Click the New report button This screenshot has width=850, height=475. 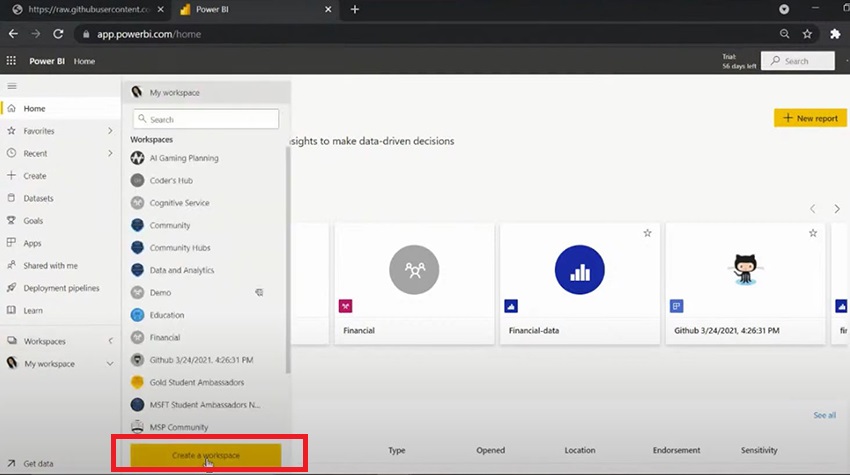click(x=810, y=118)
